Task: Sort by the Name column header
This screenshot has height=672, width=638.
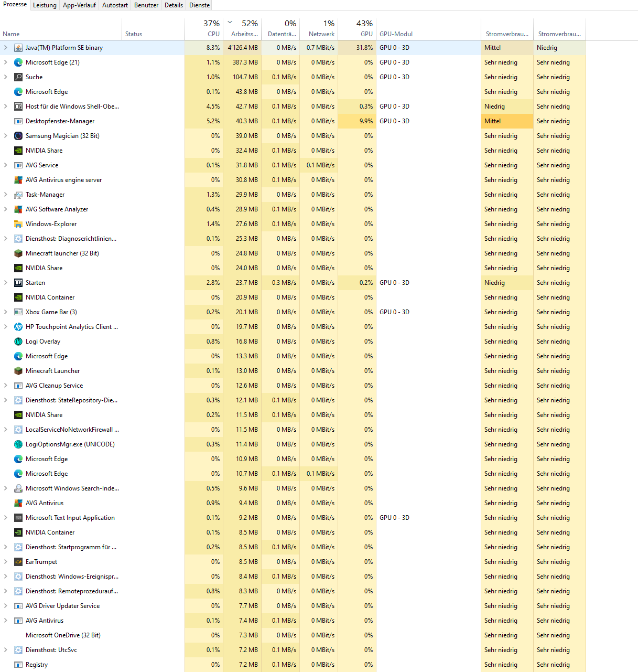Action: (x=61, y=29)
